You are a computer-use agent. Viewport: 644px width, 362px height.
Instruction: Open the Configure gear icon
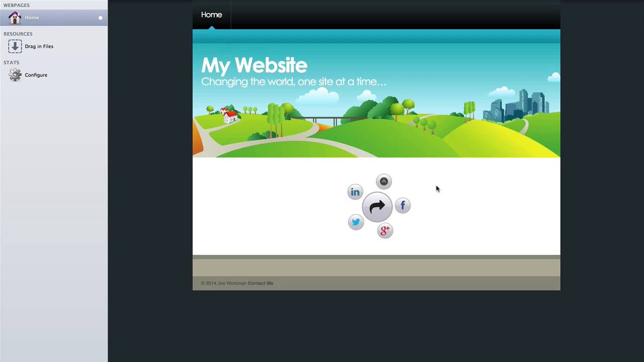coord(15,75)
